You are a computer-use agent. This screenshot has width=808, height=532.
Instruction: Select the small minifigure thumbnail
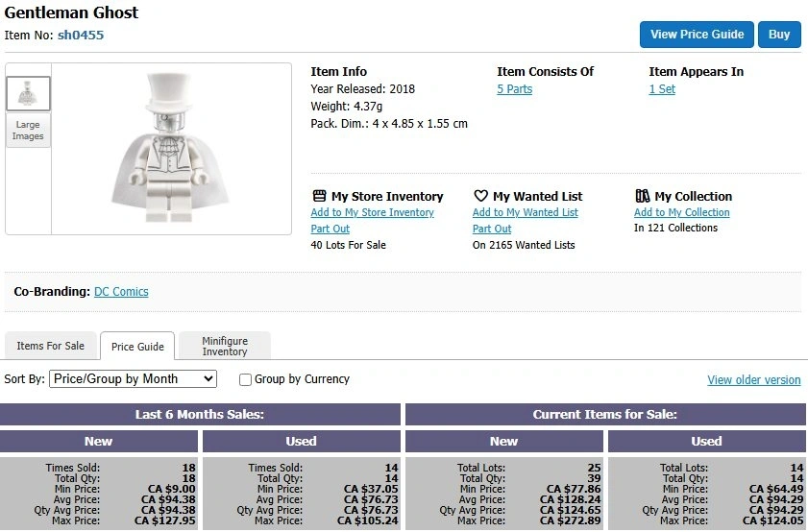(28, 93)
